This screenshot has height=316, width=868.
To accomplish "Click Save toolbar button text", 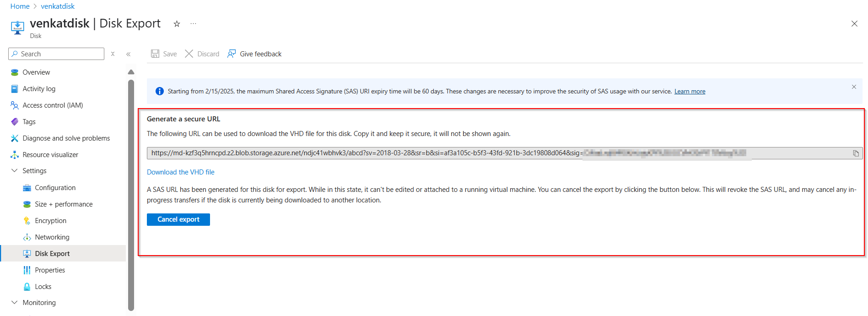I will tap(170, 54).
